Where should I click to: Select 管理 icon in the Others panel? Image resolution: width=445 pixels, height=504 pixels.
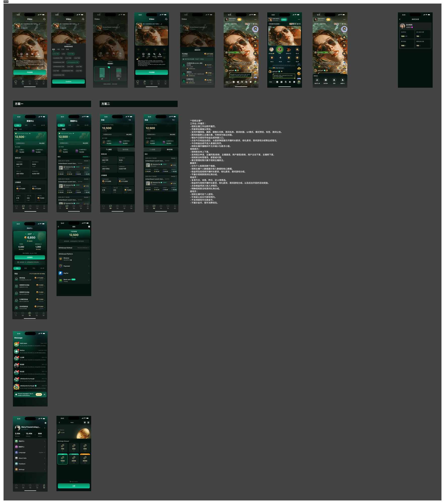(x=334, y=80)
